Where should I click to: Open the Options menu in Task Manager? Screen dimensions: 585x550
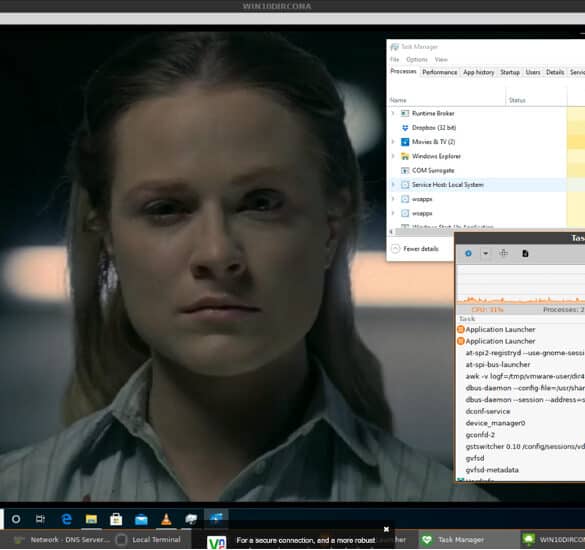[x=417, y=60]
